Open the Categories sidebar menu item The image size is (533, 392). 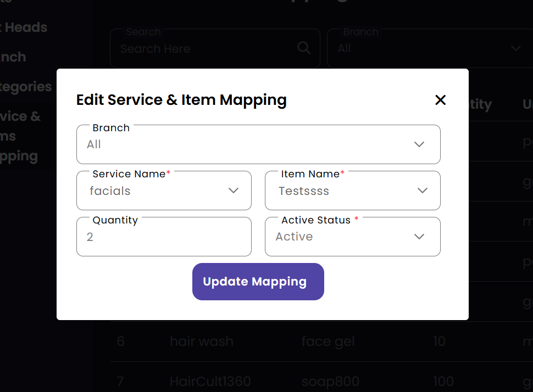click(x=26, y=87)
